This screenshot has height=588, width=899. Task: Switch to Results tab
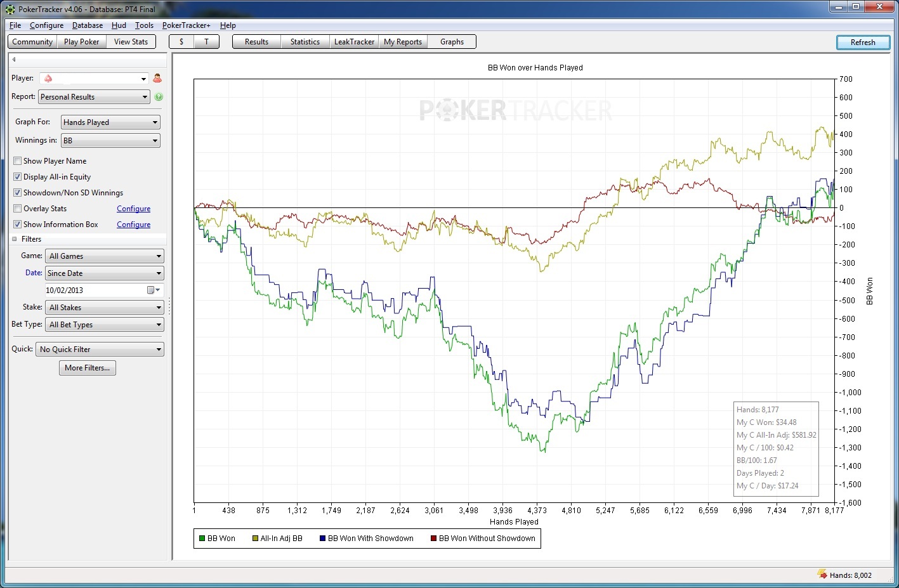256,42
